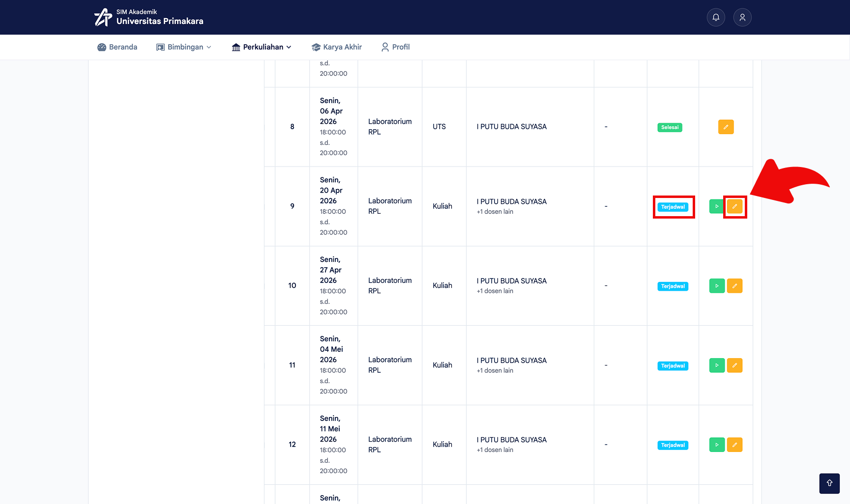Expand the Bimbingan menu

tap(184, 47)
